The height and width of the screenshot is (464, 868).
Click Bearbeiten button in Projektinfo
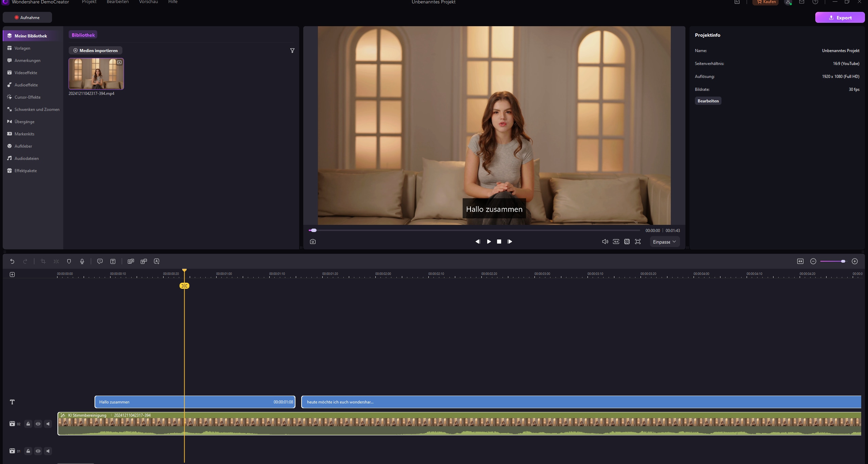pos(708,101)
